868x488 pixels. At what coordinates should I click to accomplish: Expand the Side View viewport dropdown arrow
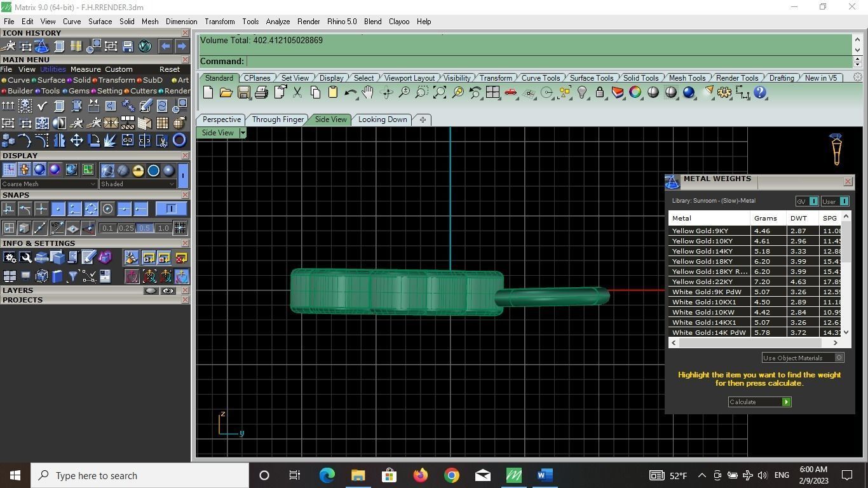click(x=242, y=133)
